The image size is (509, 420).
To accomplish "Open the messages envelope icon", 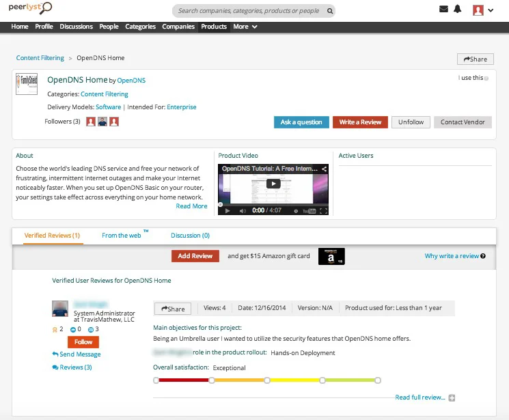I will 443,9.
